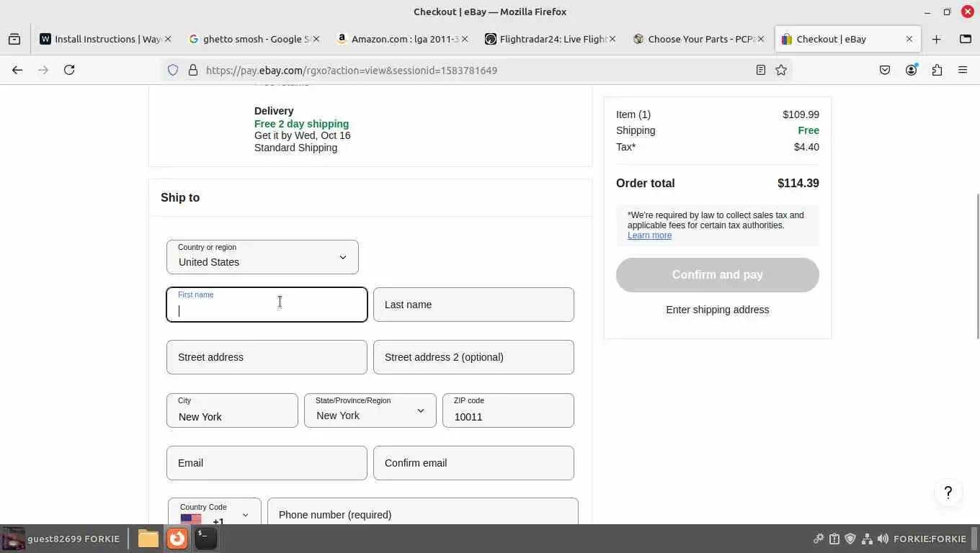This screenshot has height=553, width=980.
Task: Open the sidebar panels icon
Action: tap(966, 39)
